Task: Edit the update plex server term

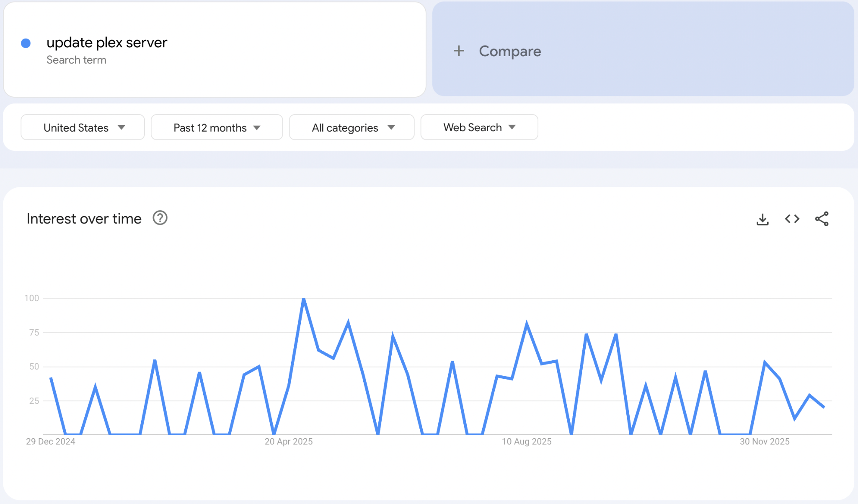Action: [107, 43]
